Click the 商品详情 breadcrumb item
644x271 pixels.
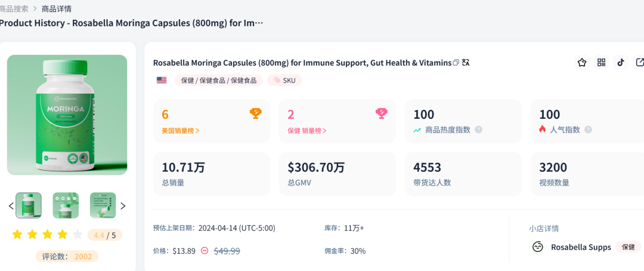tap(57, 9)
